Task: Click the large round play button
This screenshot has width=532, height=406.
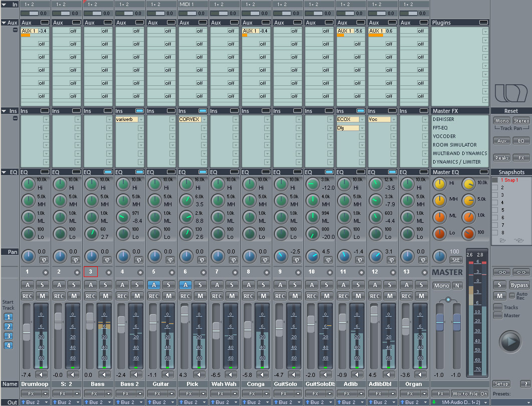Action: pos(510,342)
